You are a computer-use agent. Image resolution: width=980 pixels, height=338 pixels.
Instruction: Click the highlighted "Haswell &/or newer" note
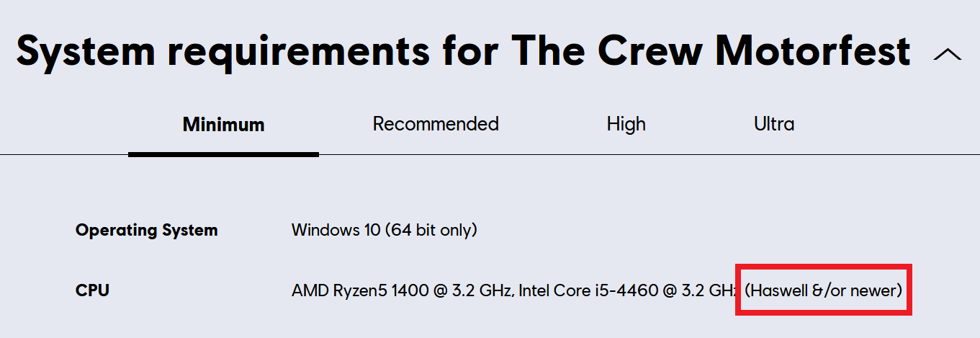tap(823, 291)
